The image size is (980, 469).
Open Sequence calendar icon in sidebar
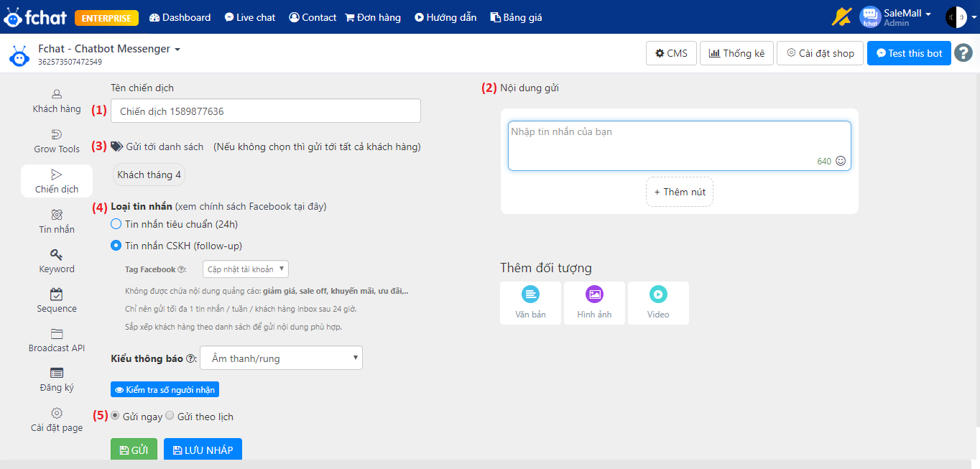tap(57, 294)
